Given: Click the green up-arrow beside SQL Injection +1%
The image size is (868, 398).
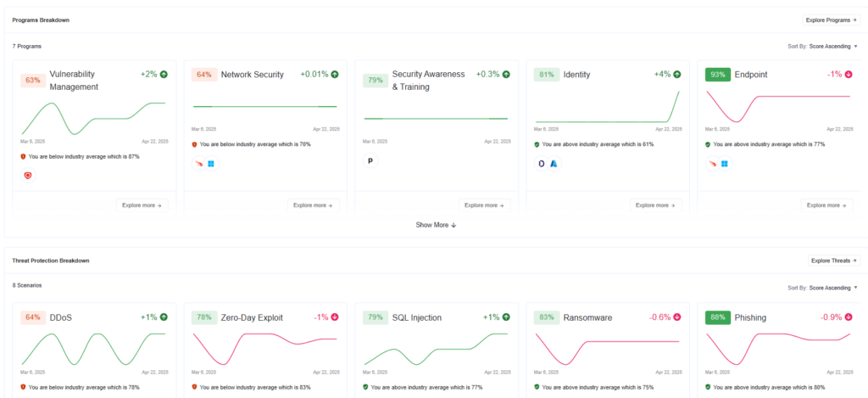Looking at the screenshot, I should (x=506, y=317).
